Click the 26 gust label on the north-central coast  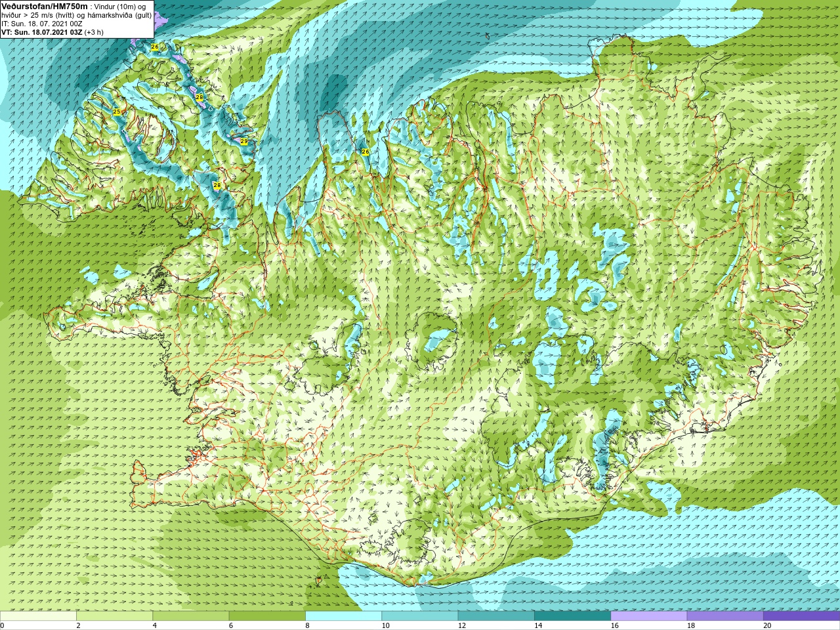[366, 152]
